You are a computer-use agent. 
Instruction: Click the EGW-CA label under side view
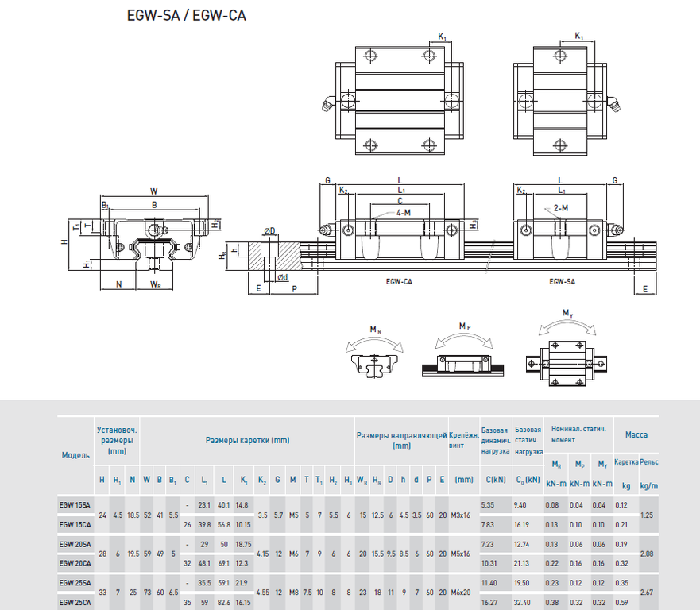tap(399, 282)
